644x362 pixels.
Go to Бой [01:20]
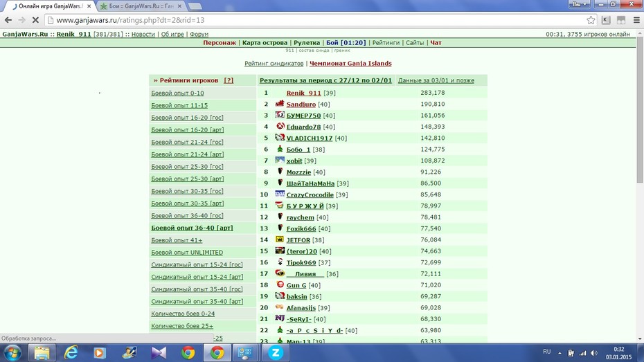tap(346, 43)
